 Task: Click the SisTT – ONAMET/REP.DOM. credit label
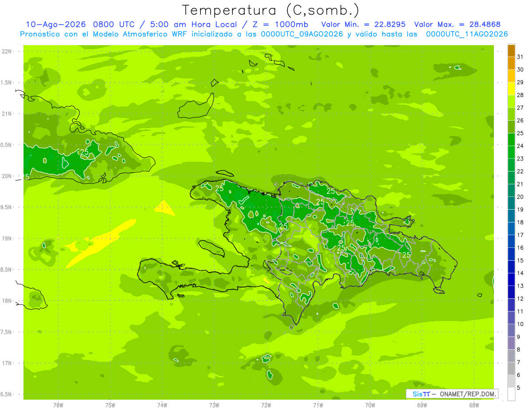(x=452, y=394)
